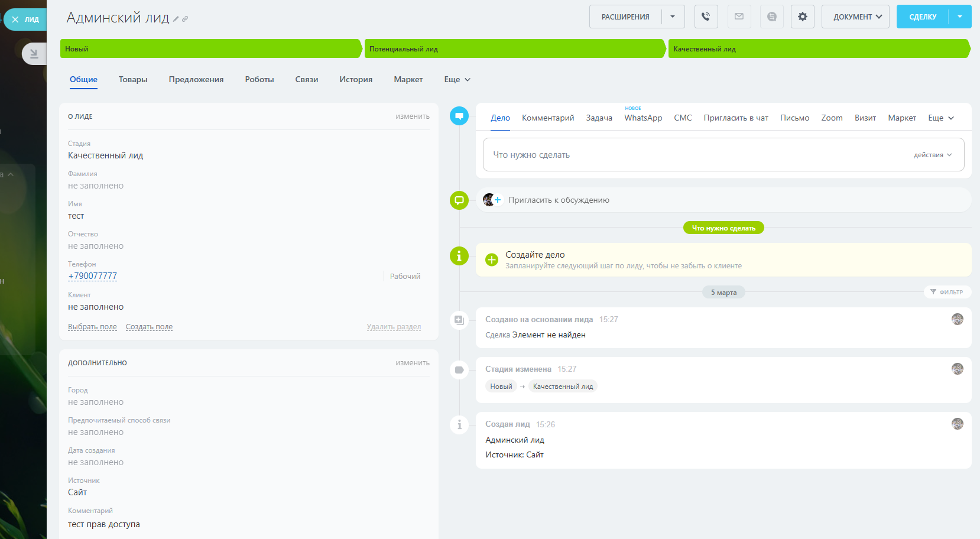The height and width of the screenshot is (539, 980).
Task: Click the РАСШИРЕНИЯ button
Action: 625,17
